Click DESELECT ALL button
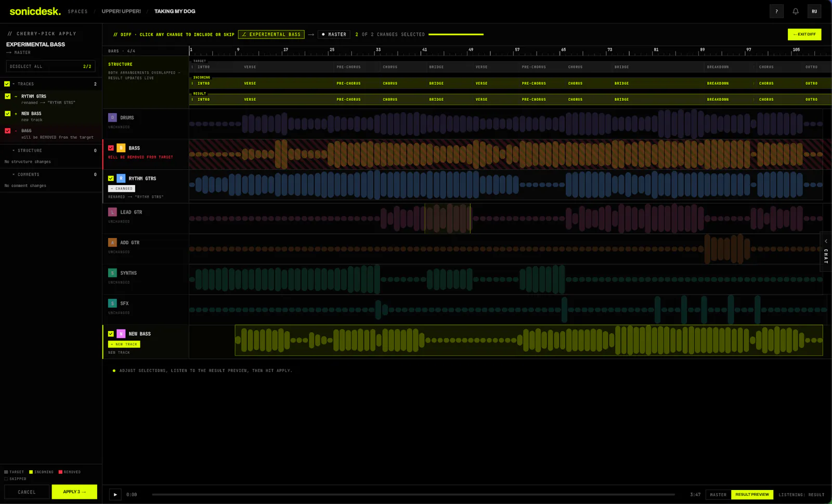832x504 pixels. [50, 67]
